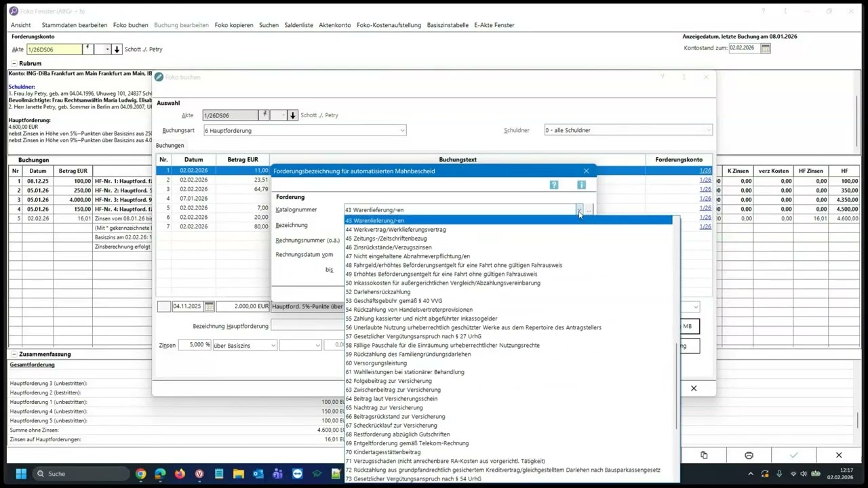The width and height of the screenshot is (868, 488).
Task: Select '44 Werkvertrag/Werklieferungsvertrag' from the list
Action: (509, 230)
